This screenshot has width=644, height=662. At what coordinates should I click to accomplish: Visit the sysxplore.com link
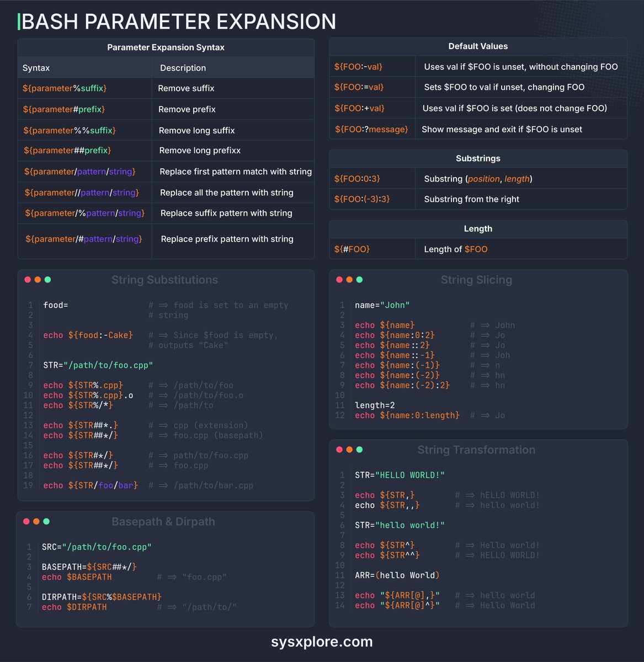(x=322, y=642)
